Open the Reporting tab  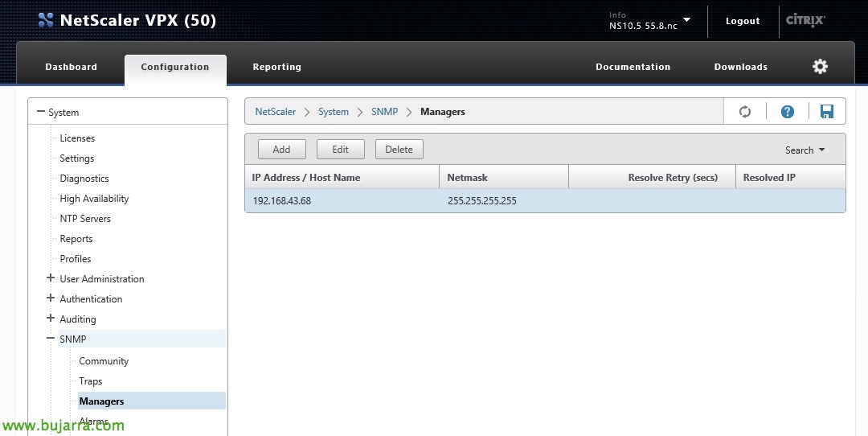click(276, 67)
